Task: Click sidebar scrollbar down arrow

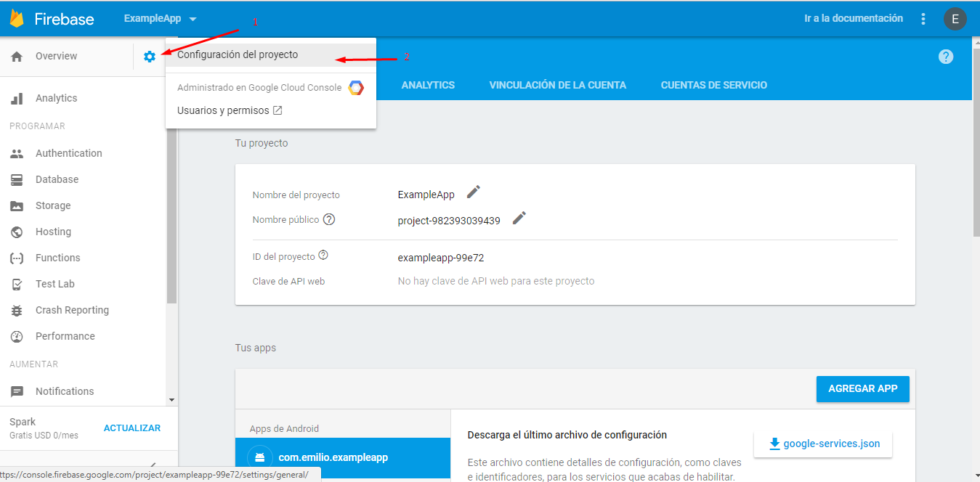Action: click(x=172, y=400)
